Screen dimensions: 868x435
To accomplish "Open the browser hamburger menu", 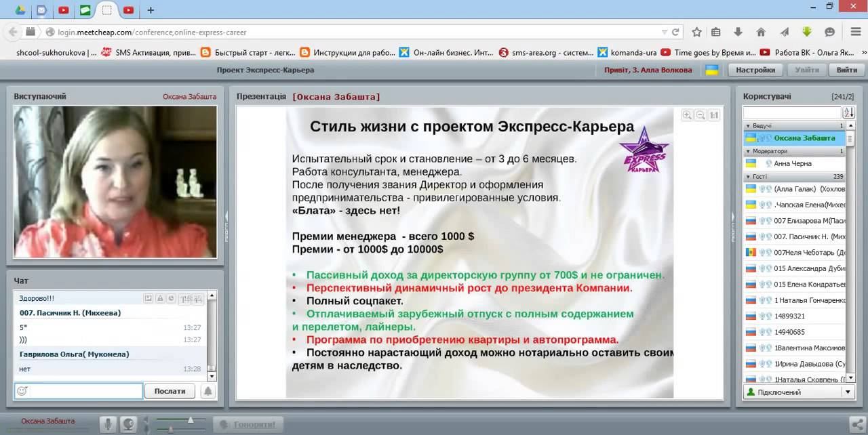I will pyautogui.click(x=854, y=32).
